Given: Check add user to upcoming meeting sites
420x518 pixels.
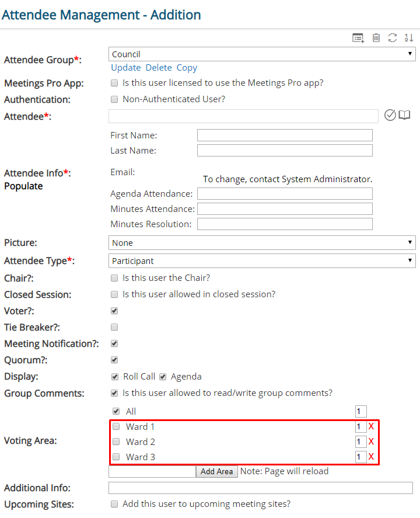Looking at the screenshot, I should coord(114,504).
